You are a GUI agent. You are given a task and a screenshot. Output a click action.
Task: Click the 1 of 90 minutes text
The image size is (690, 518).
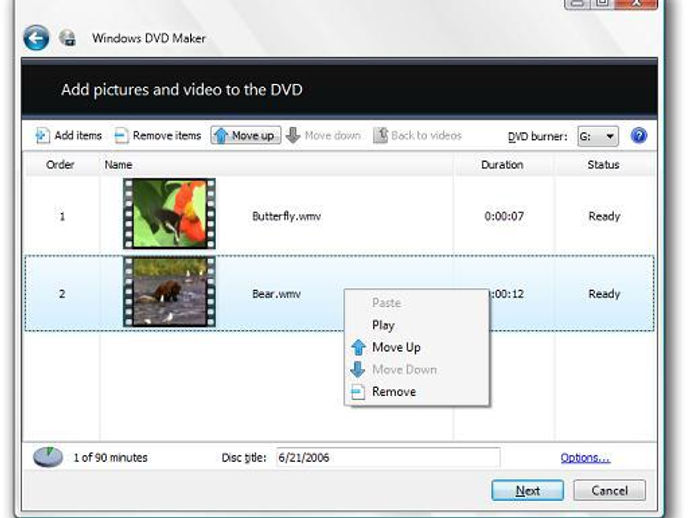tap(110, 458)
